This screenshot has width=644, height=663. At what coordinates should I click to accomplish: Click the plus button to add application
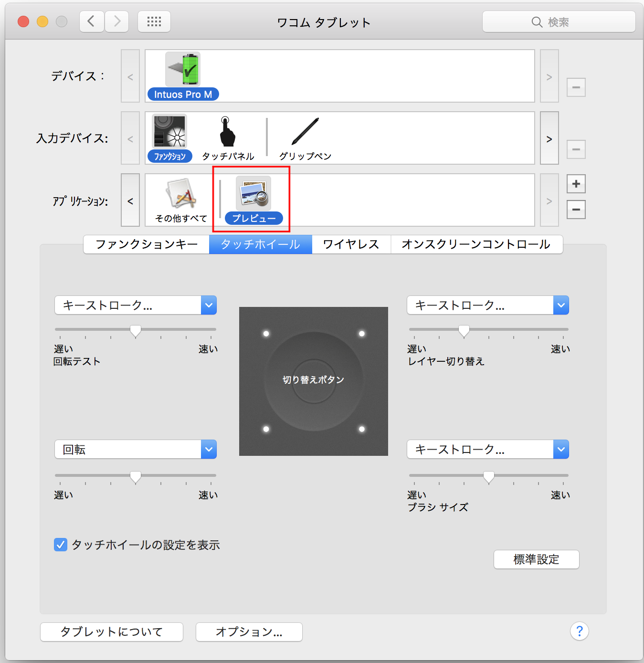point(576,184)
